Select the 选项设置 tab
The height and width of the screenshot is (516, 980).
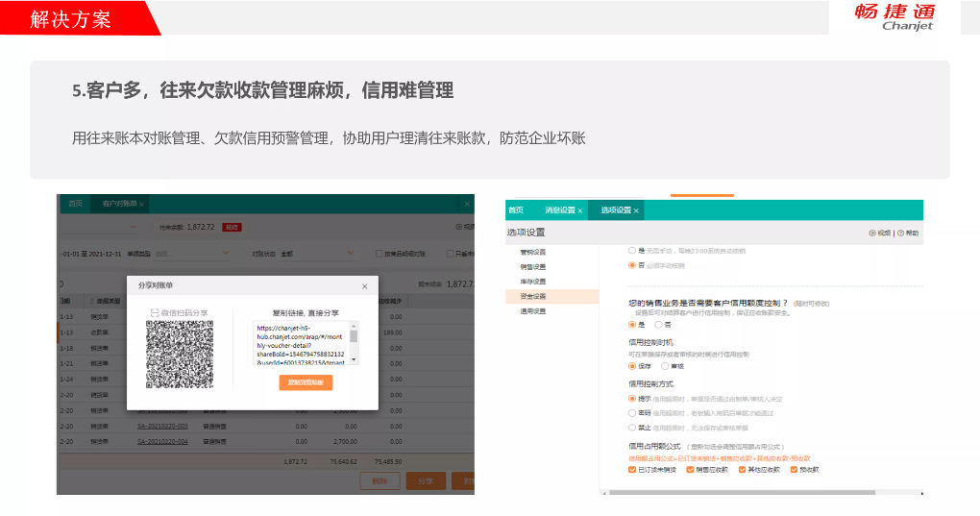point(616,209)
